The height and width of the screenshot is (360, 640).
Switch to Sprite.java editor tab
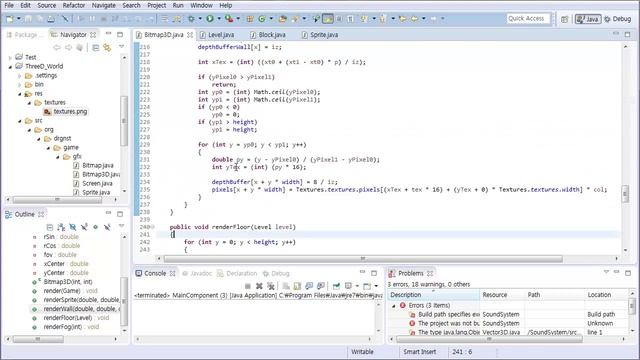tap(320, 35)
